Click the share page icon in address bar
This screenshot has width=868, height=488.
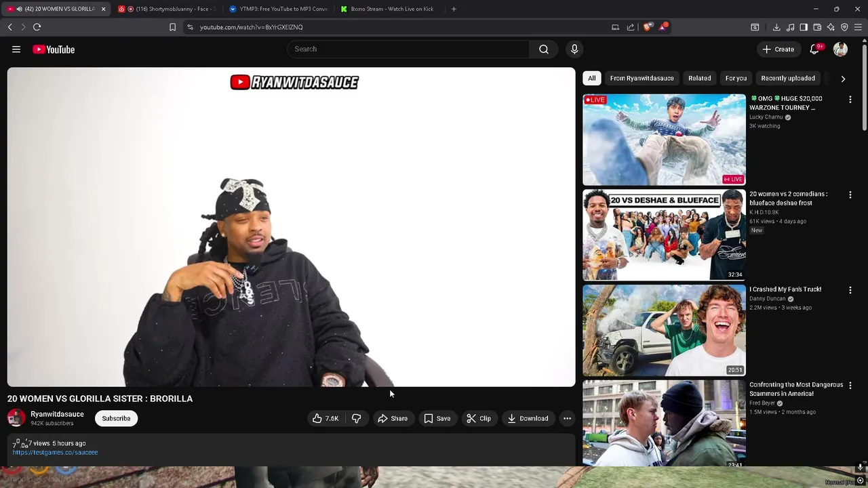(631, 27)
